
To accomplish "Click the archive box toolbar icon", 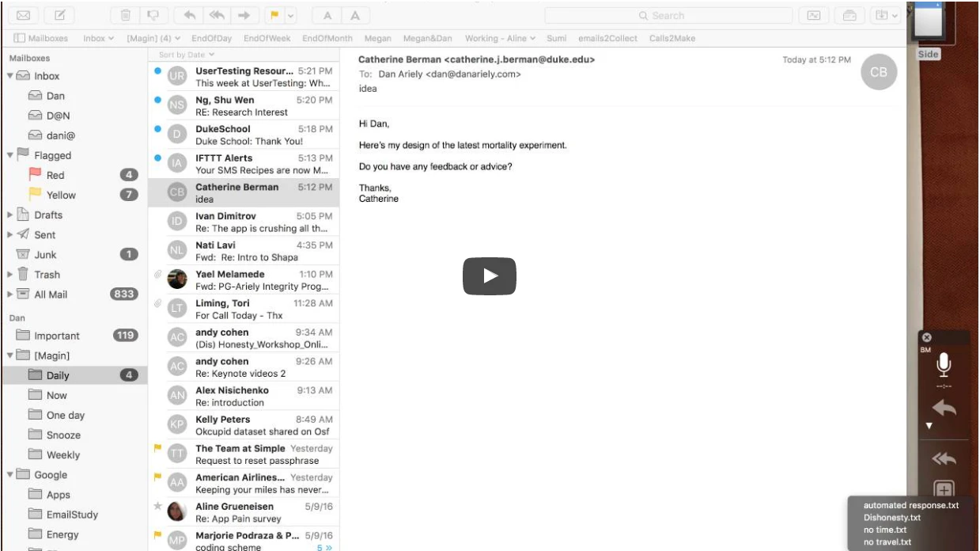I will (x=849, y=15).
